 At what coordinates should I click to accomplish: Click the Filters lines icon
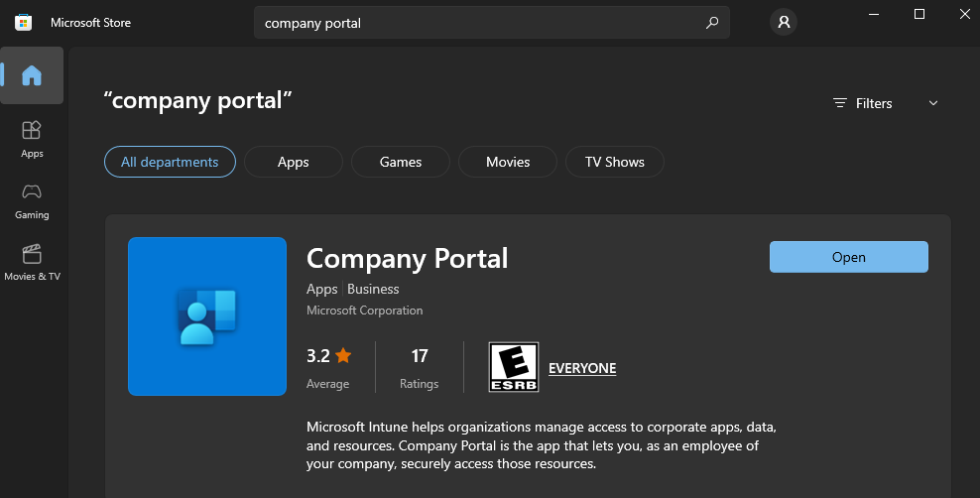coord(840,103)
